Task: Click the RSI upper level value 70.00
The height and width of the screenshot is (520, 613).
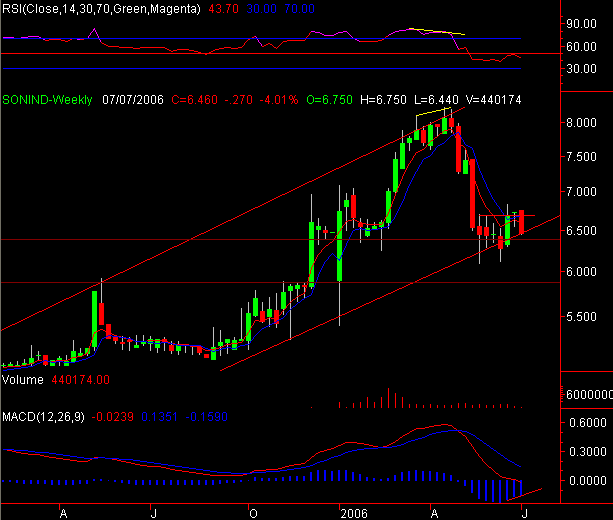Action: pos(299,9)
